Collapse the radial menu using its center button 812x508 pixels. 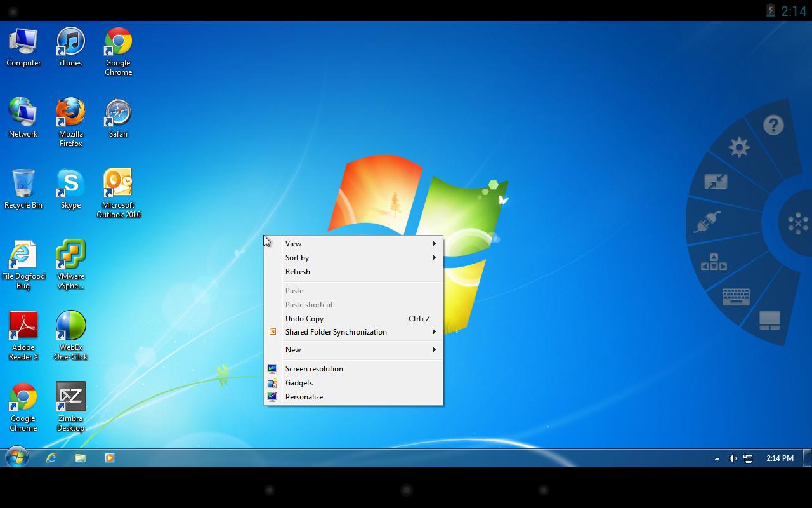[x=797, y=223]
